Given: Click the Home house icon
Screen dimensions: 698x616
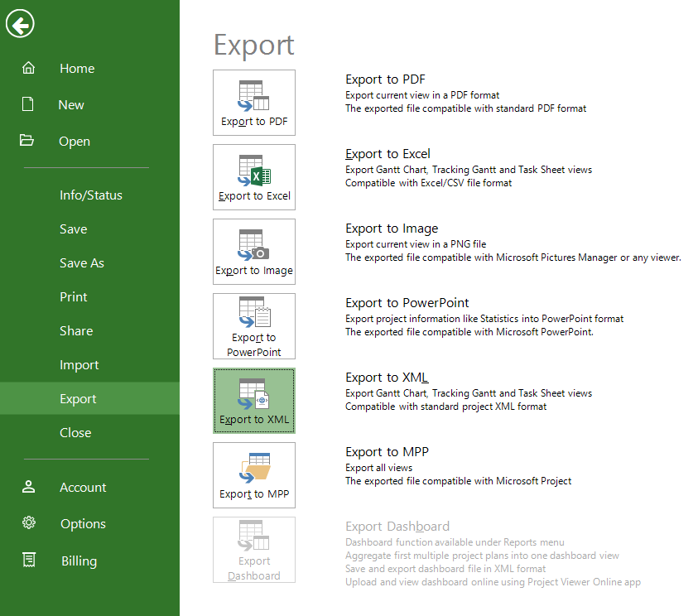Looking at the screenshot, I should [28, 68].
